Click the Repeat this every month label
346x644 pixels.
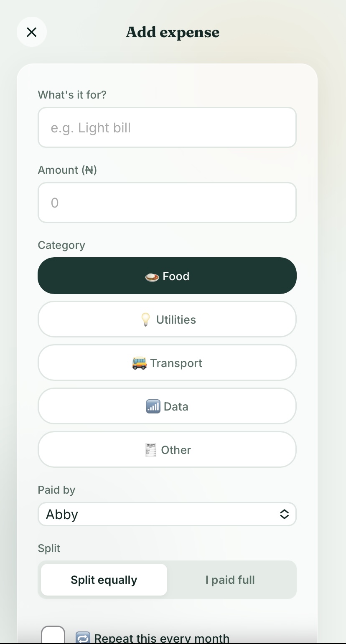tap(162, 638)
